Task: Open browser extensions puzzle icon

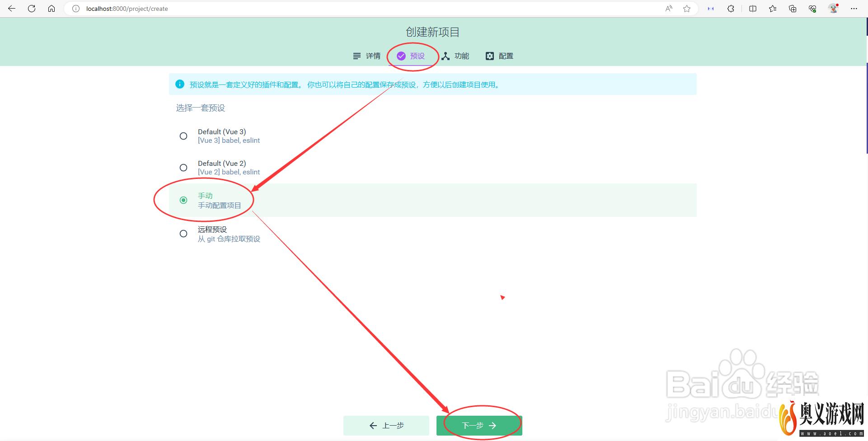Action: [731, 9]
